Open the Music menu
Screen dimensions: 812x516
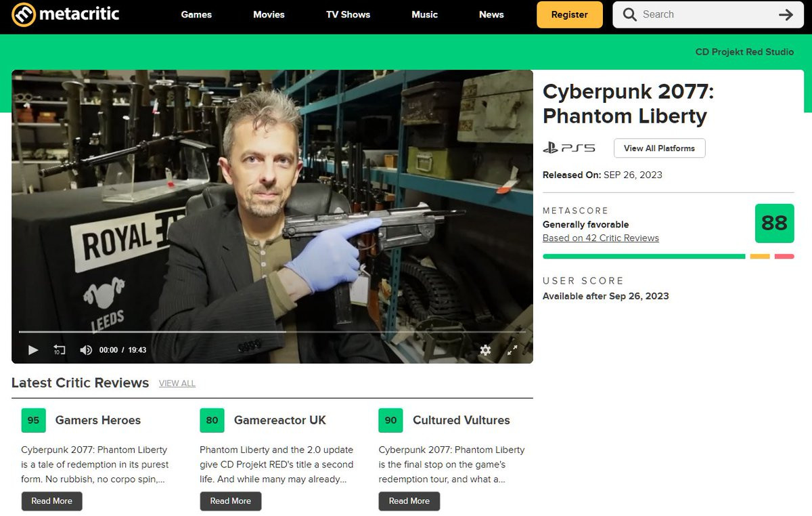click(x=424, y=14)
